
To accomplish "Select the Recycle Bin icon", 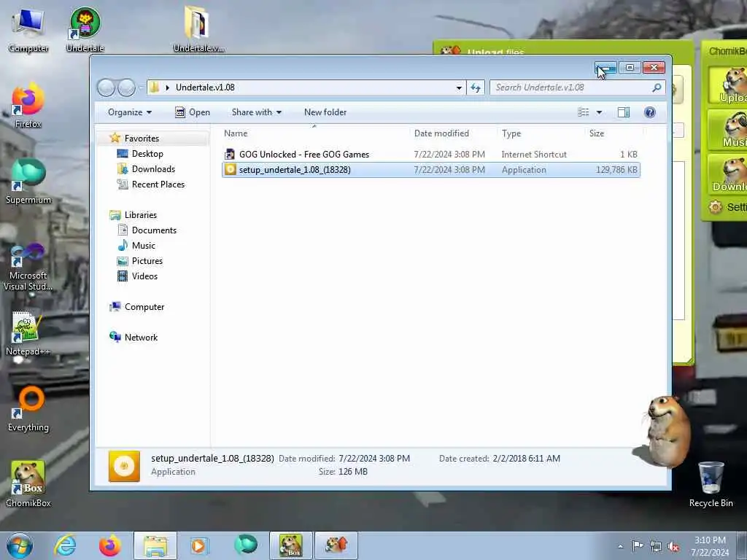I will coord(711,484).
